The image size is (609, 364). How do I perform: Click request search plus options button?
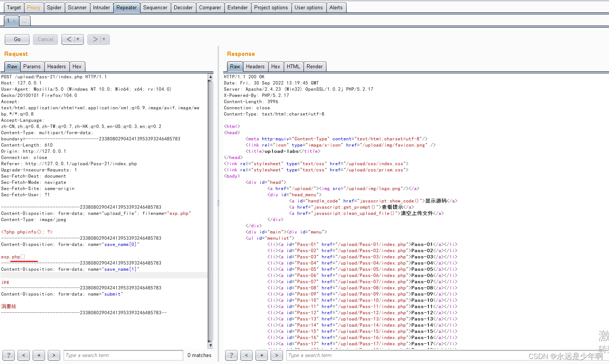pos(39,355)
